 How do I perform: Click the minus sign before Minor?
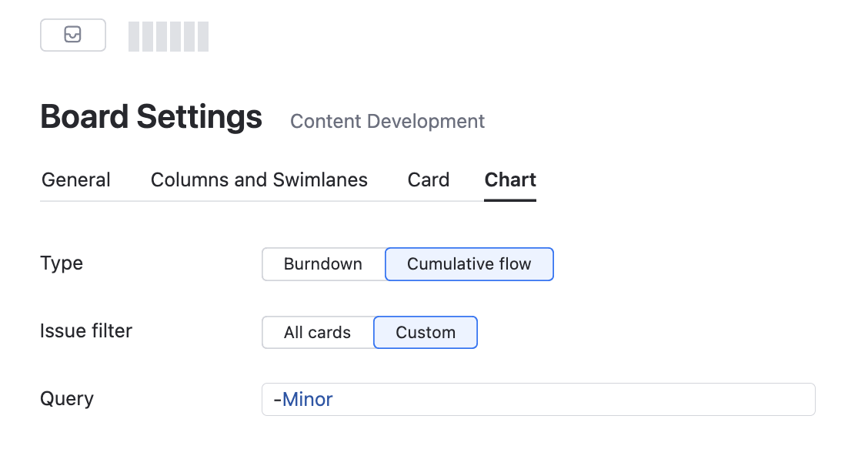click(277, 400)
